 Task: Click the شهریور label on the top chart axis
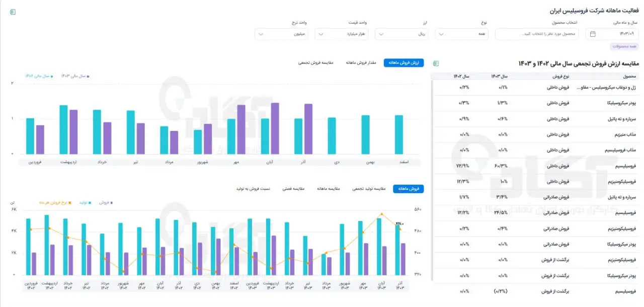(x=203, y=162)
